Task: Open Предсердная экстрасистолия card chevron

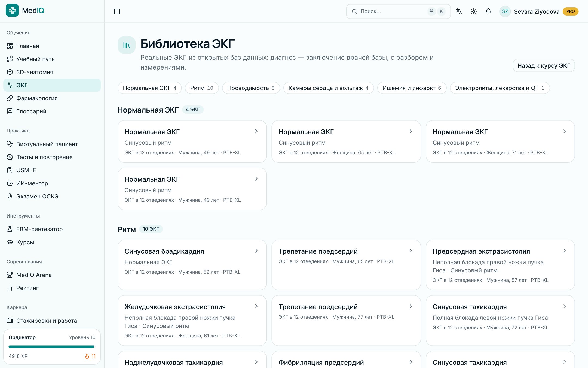Action: 565,251
